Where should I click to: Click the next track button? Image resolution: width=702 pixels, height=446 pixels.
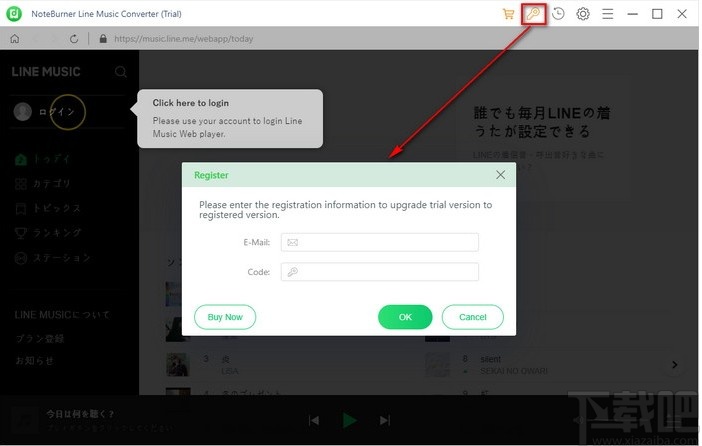(385, 420)
